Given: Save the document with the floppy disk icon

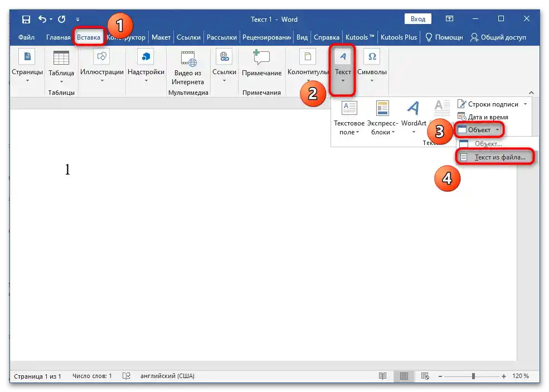Looking at the screenshot, I should click(26, 20).
